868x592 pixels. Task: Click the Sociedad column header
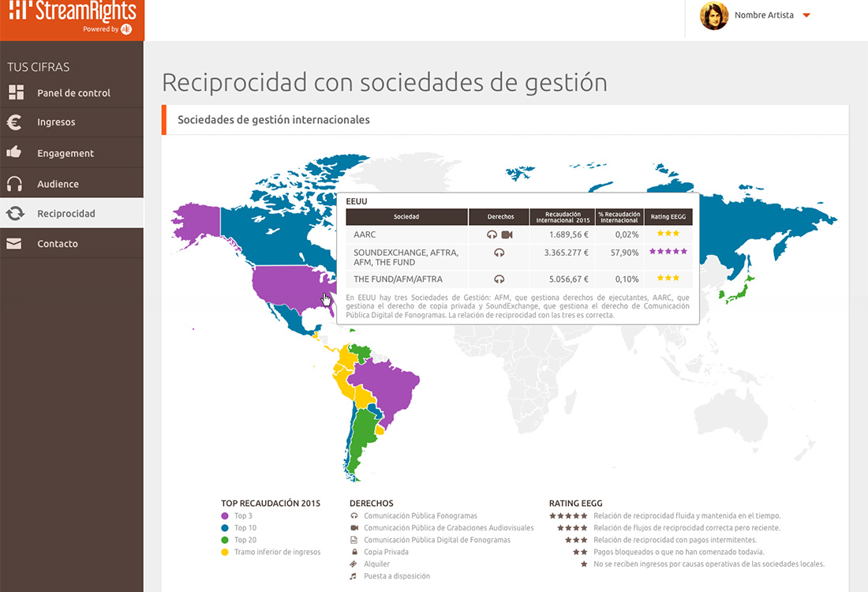(x=406, y=216)
